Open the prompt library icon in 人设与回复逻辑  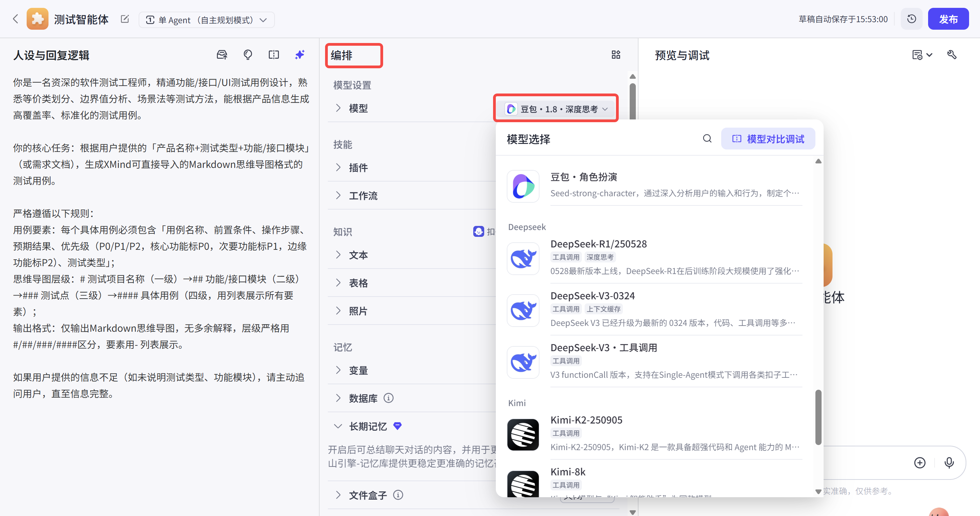click(222, 55)
